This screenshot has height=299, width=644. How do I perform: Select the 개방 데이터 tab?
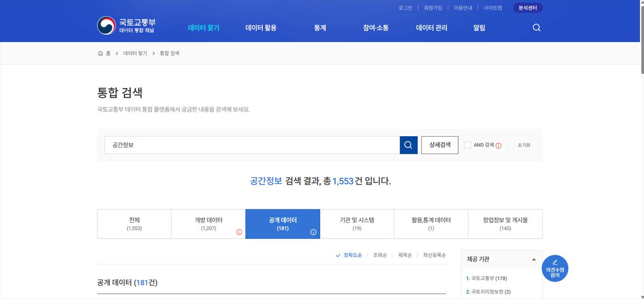[x=208, y=224]
